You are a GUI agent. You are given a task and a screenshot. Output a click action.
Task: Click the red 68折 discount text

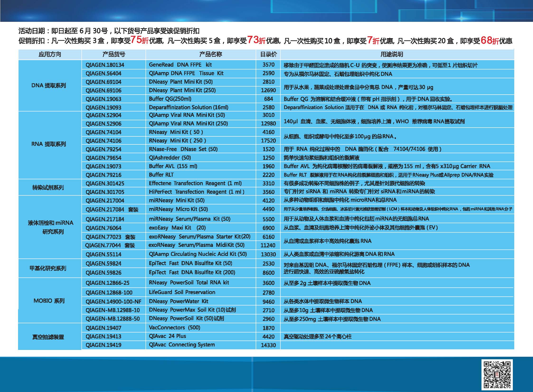coord(490,40)
